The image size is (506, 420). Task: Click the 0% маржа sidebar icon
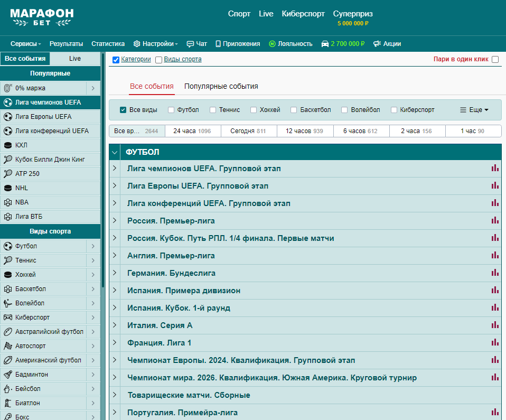tap(8, 88)
